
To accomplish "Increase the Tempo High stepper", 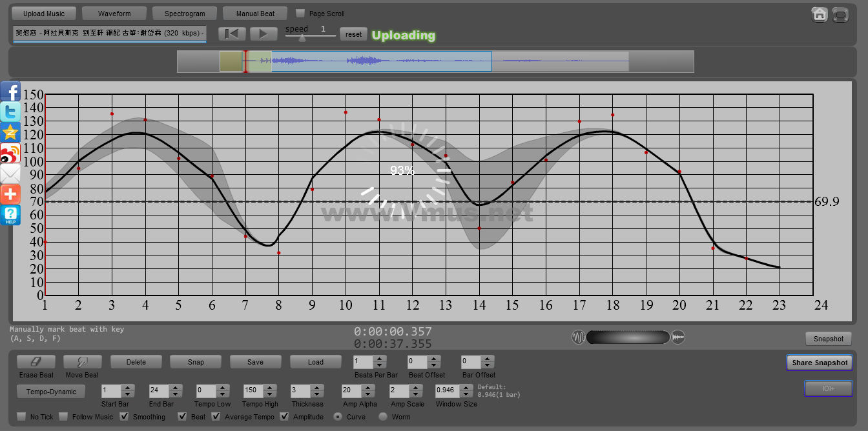I will coord(269,387).
